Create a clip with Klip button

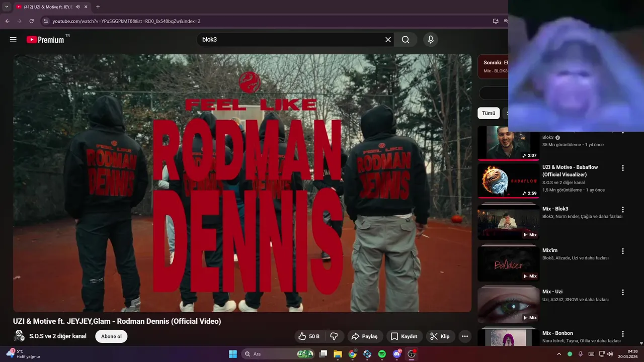(x=440, y=336)
